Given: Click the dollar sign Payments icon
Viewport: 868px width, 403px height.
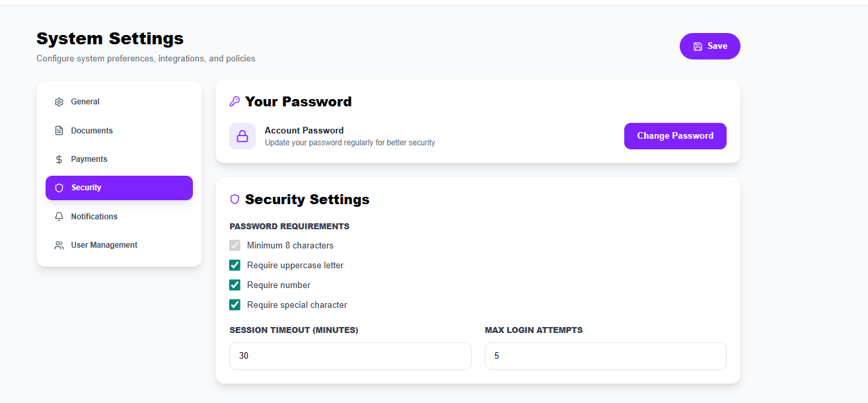Looking at the screenshot, I should tap(59, 159).
